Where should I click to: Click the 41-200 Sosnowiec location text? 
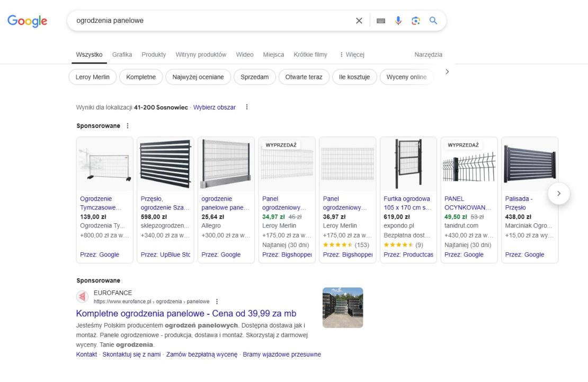[161, 107]
